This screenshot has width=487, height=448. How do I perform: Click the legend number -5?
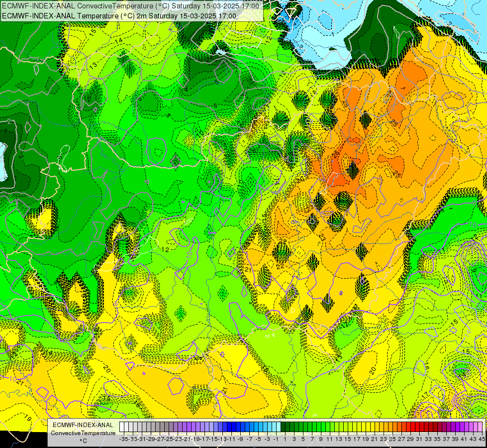(258, 439)
